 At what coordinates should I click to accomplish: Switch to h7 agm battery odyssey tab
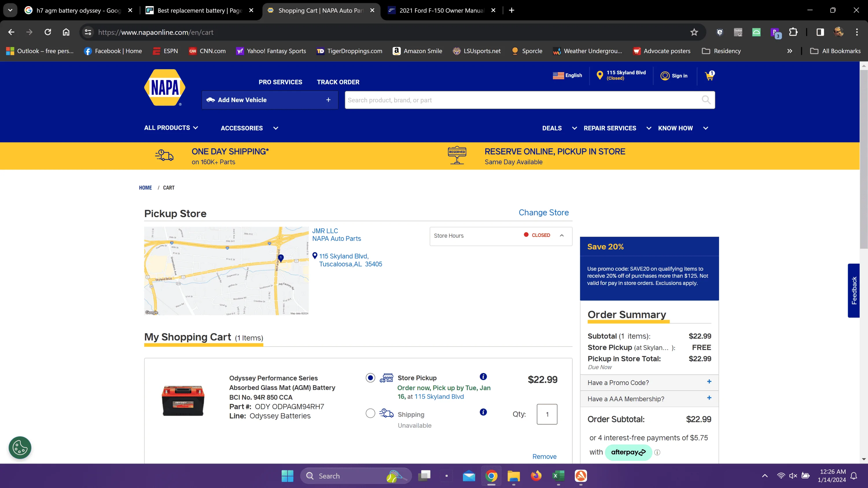click(78, 10)
